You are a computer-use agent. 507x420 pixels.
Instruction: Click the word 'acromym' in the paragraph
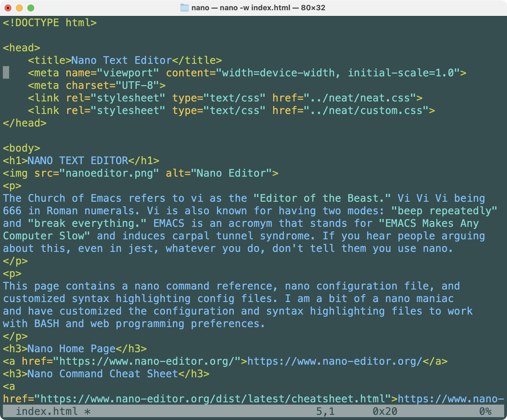[250, 223]
